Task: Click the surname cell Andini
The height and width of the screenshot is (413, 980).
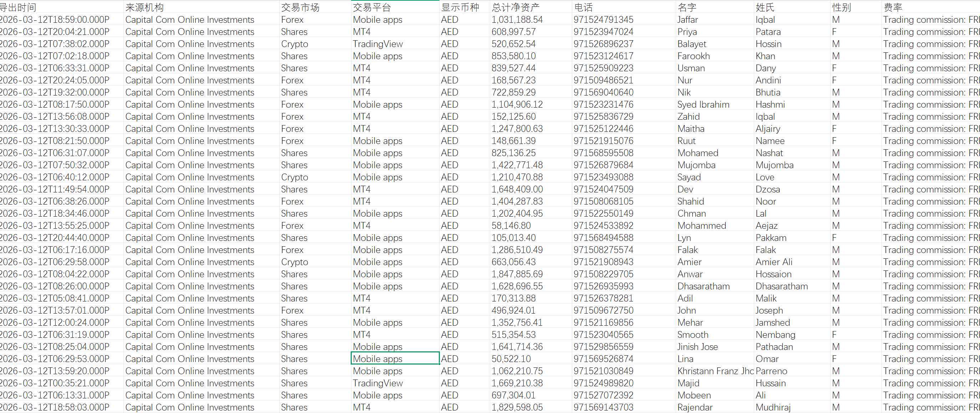Action: pos(792,81)
